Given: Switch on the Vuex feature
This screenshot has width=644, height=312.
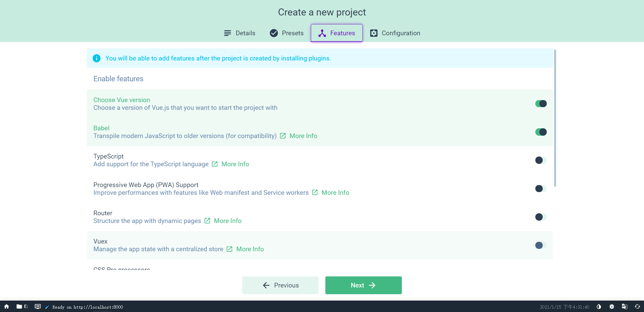Looking at the screenshot, I should pyautogui.click(x=541, y=245).
